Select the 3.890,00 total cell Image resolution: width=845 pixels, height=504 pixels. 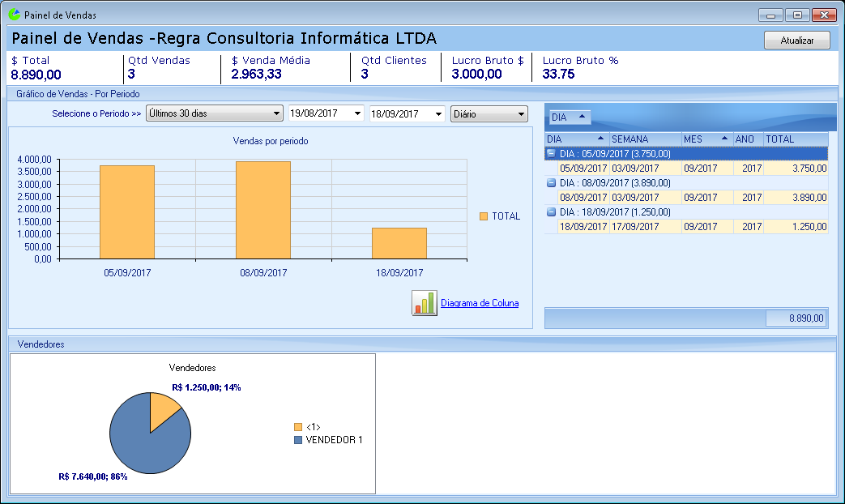[x=796, y=197]
